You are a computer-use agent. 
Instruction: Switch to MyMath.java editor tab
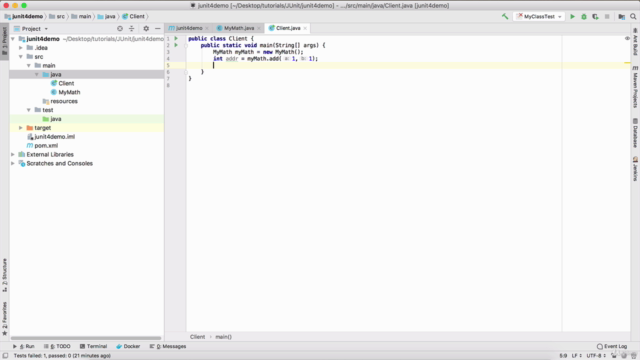click(239, 28)
